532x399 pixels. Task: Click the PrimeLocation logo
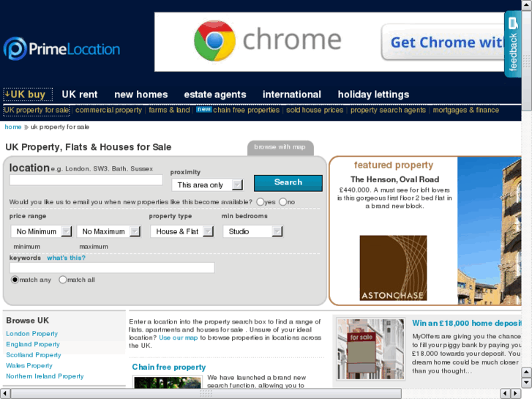(61, 49)
